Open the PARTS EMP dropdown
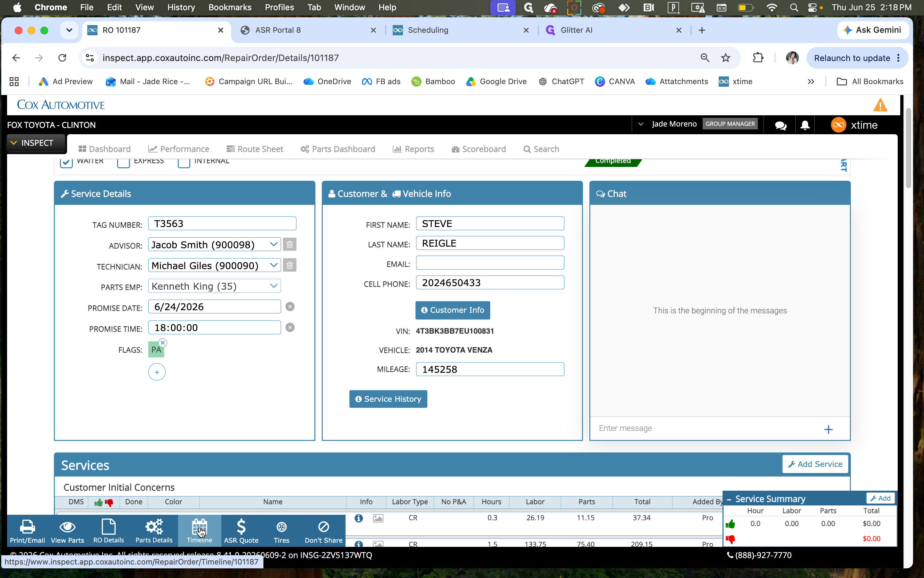 coord(214,286)
